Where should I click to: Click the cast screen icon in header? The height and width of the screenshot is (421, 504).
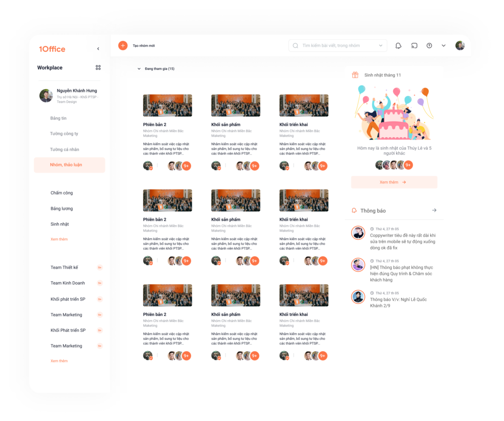coord(414,46)
